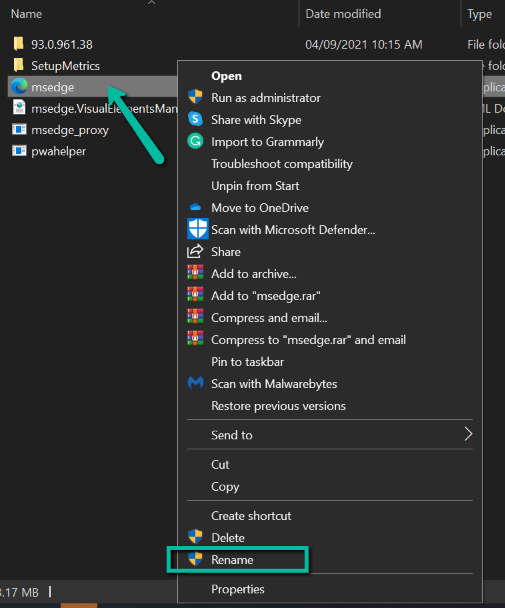
Task: Select Add to archive option
Action: pyautogui.click(x=254, y=274)
